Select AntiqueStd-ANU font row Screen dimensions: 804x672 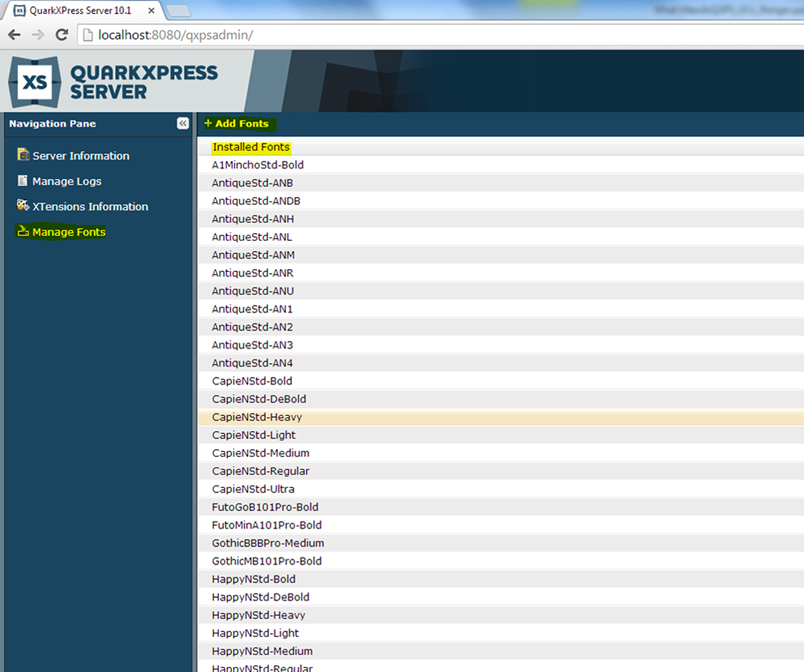[501, 291]
